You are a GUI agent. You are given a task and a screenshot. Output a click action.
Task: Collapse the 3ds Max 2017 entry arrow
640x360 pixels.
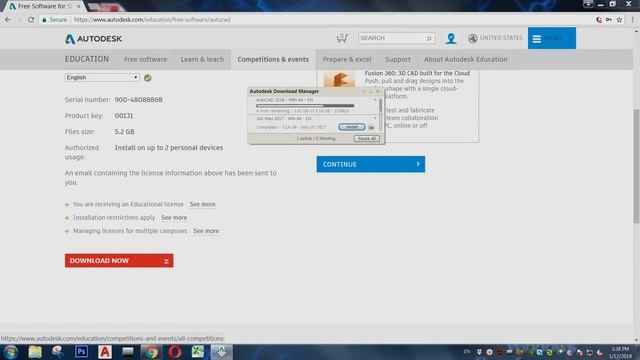(375, 118)
